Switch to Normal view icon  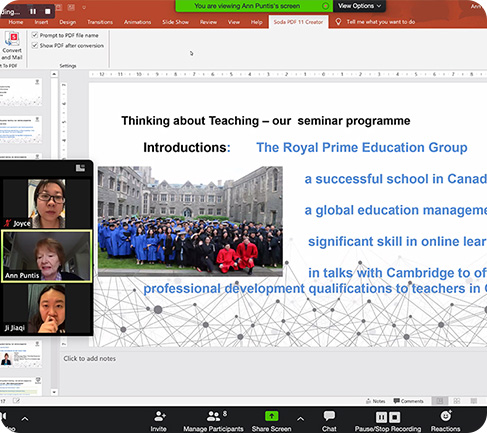440,401
